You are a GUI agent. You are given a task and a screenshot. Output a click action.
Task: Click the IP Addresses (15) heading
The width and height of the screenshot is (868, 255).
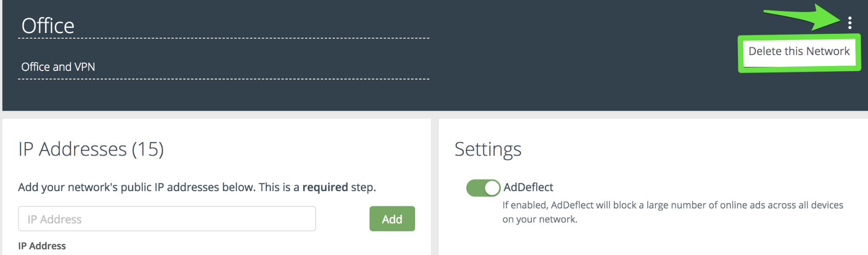pos(91,149)
